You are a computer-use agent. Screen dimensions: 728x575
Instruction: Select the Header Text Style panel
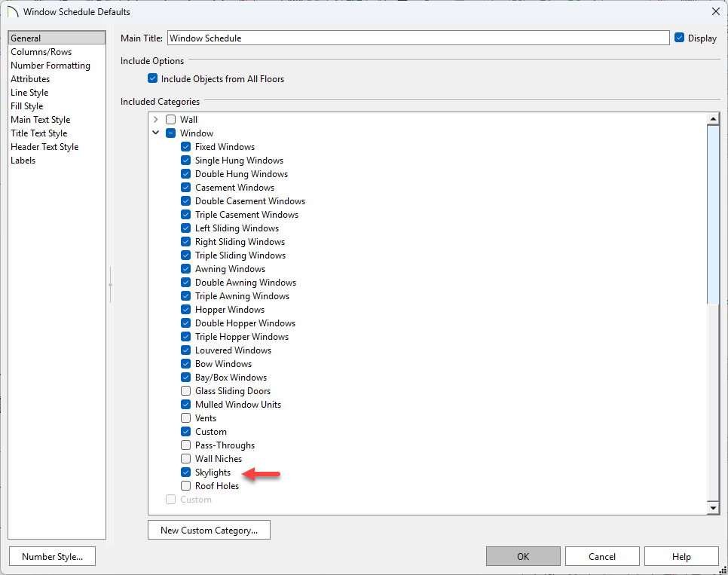(x=44, y=147)
